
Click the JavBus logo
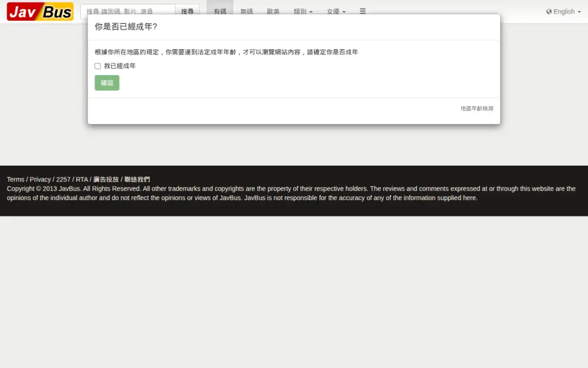pyautogui.click(x=40, y=11)
